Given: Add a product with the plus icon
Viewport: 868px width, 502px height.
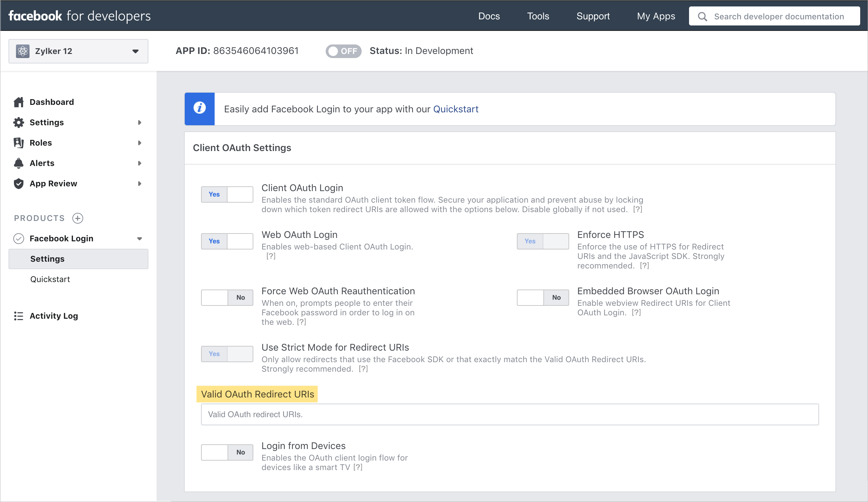Looking at the screenshot, I should pyautogui.click(x=78, y=218).
